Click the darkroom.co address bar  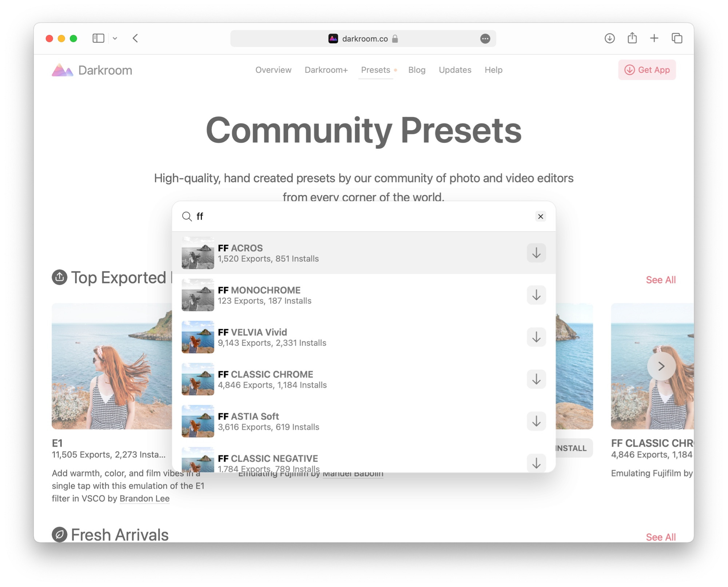pyautogui.click(x=363, y=39)
